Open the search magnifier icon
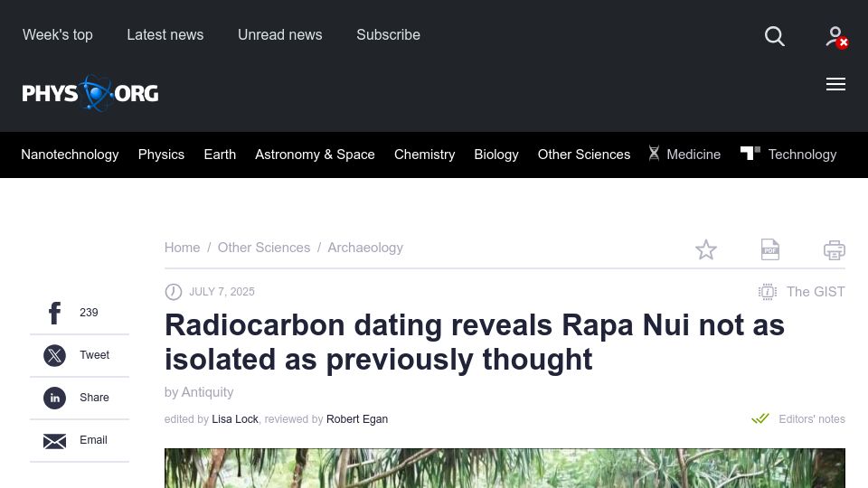 tap(775, 36)
